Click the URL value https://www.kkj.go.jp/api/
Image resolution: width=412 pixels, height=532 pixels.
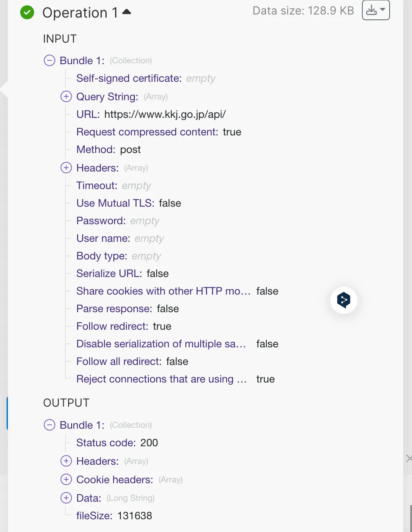(x=165, y=114)
